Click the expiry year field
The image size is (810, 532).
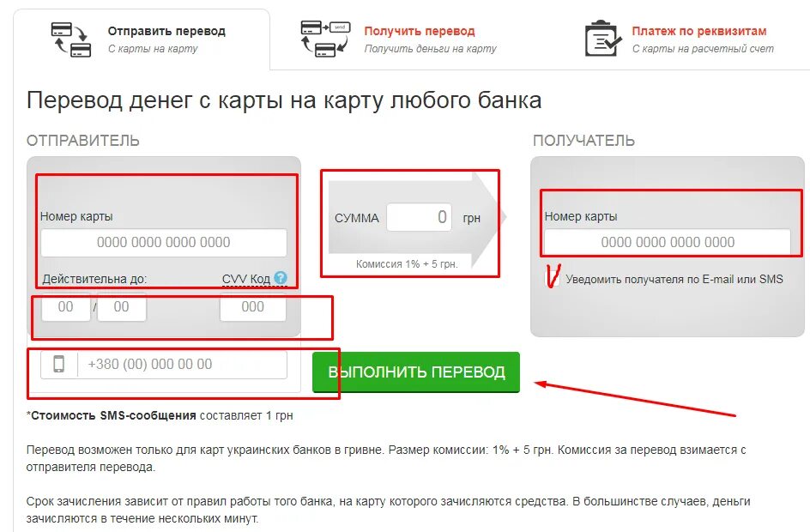pos(121,307)
